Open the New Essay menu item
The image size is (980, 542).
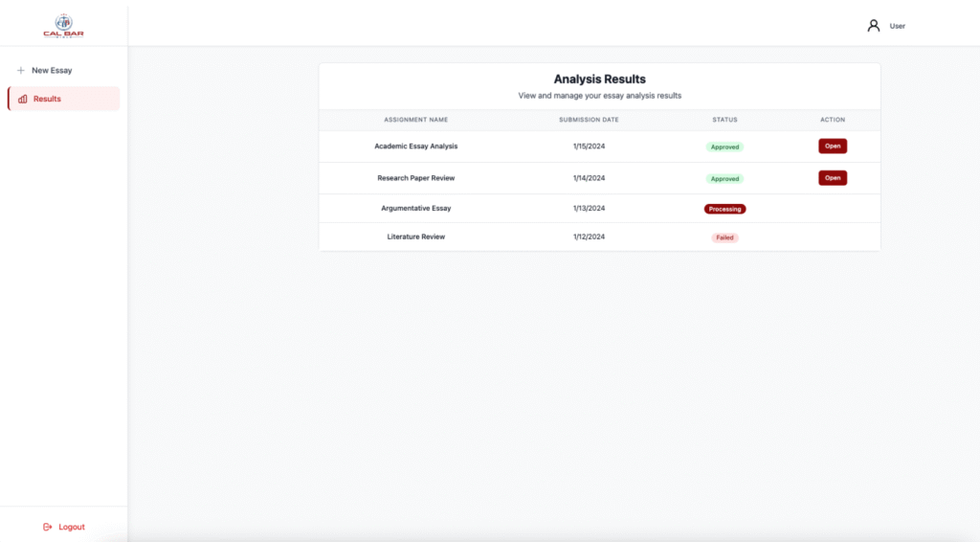tap(52, 71)
